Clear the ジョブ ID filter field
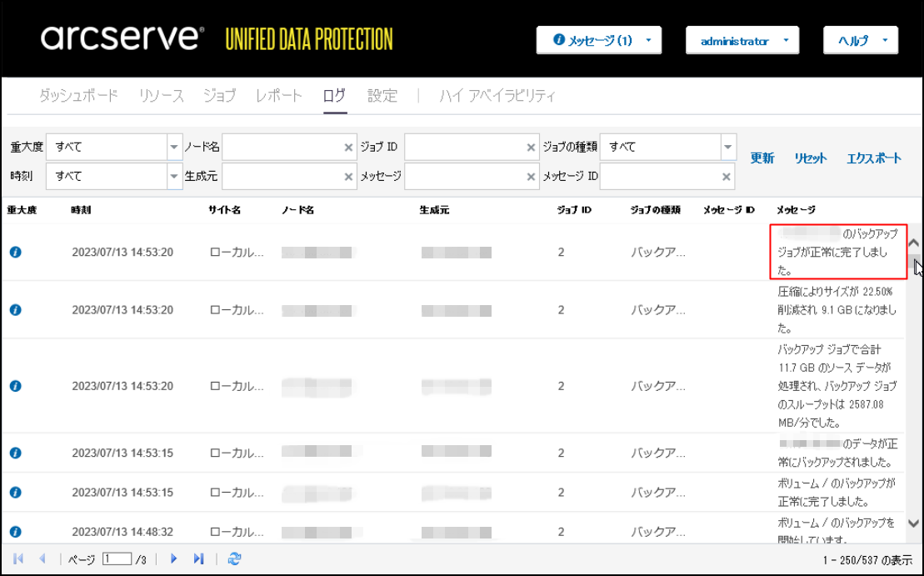The height and width of the screenshot is (576, 924). tap(531, 148)
